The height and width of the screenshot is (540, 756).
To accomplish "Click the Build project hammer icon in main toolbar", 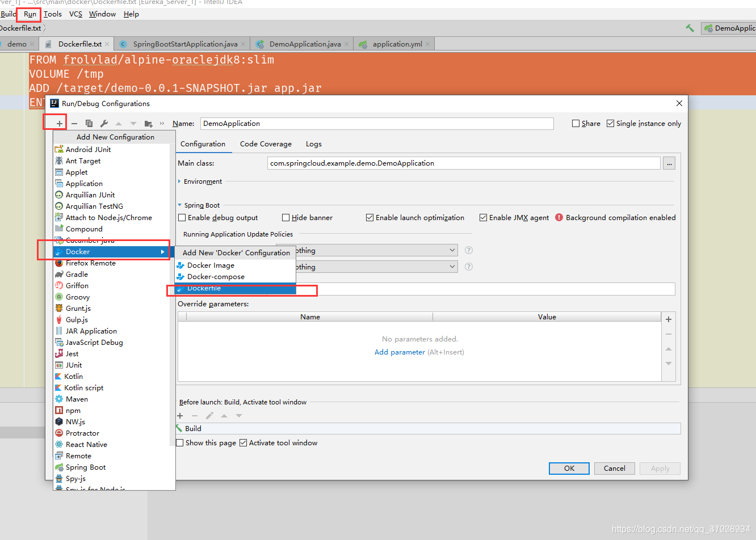I will click(690, 28).
